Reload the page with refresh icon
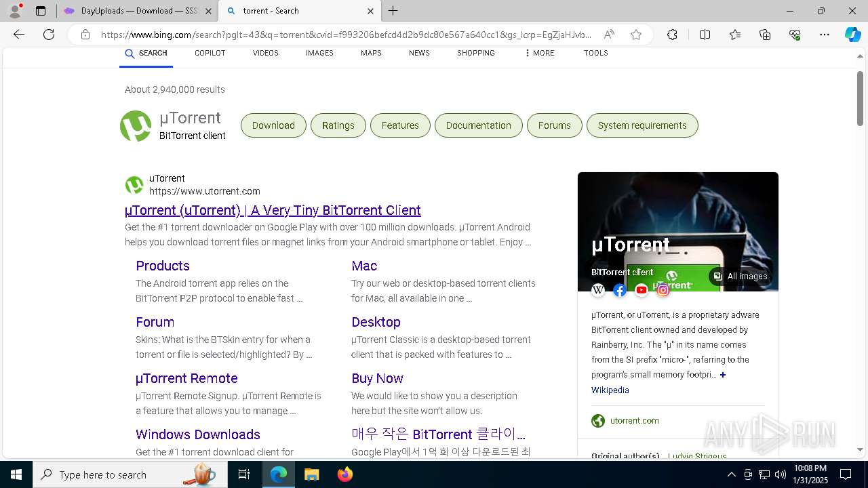The width and height of the screenshot is (868, 488). [49, 35]
